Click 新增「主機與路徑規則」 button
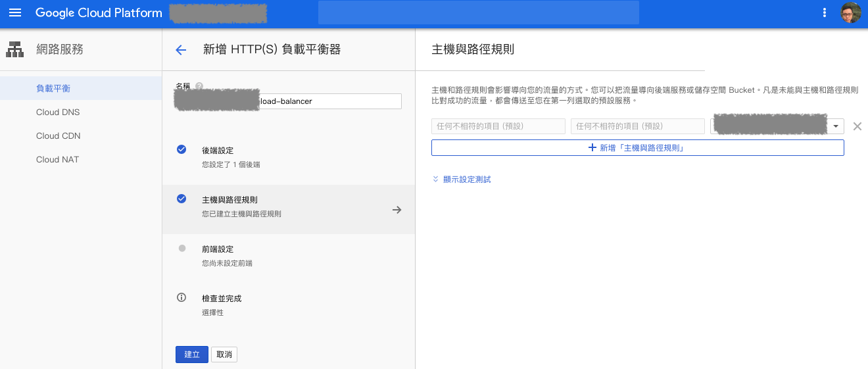Screen dimensions: 868x369 [x=637, y=148]
